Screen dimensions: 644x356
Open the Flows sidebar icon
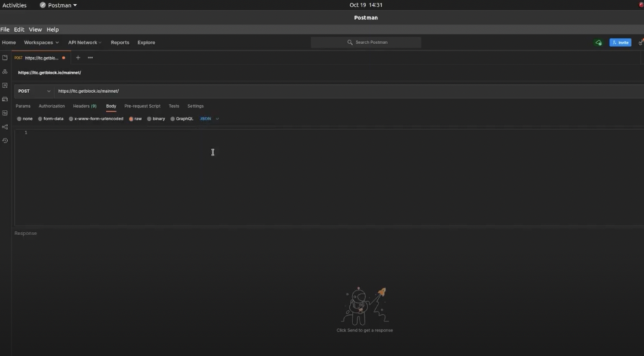tap(5, 127)
